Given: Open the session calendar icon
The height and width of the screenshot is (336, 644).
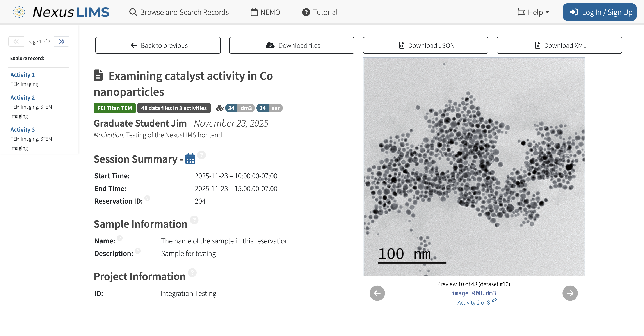Looking at the screenshot, I should [190, 159].
